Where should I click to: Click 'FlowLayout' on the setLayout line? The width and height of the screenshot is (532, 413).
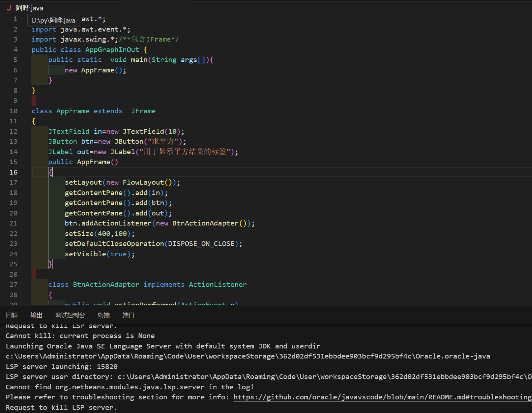[x=143, y=182]
